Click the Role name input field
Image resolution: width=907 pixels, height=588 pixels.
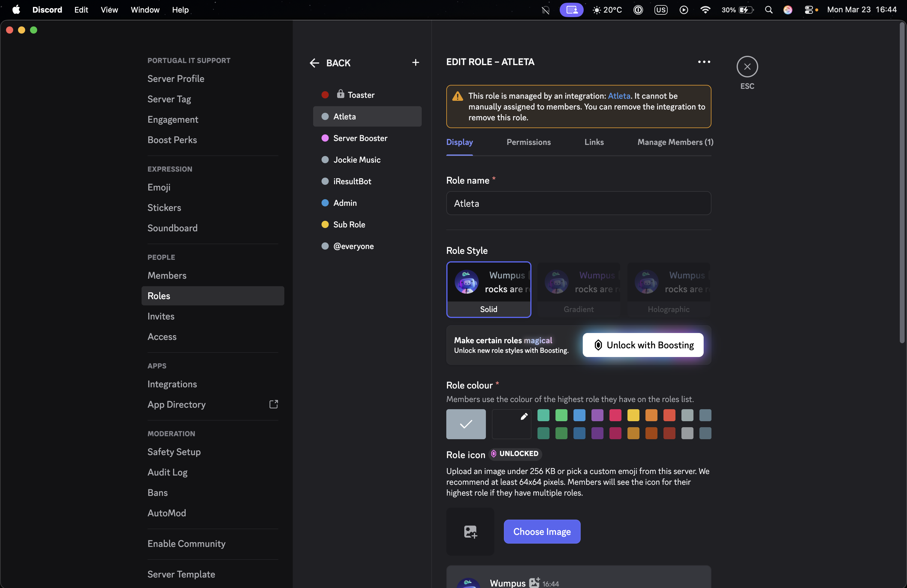578,203
